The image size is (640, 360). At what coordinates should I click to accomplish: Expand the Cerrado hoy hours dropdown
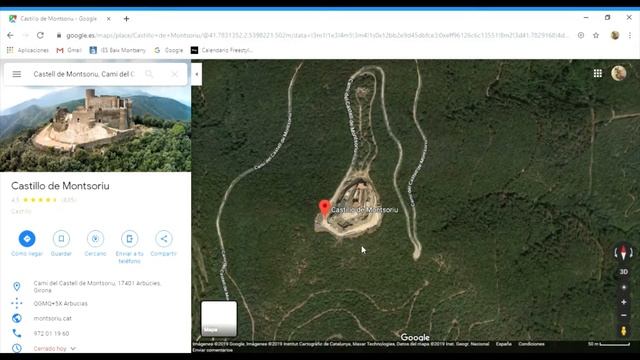73,349
